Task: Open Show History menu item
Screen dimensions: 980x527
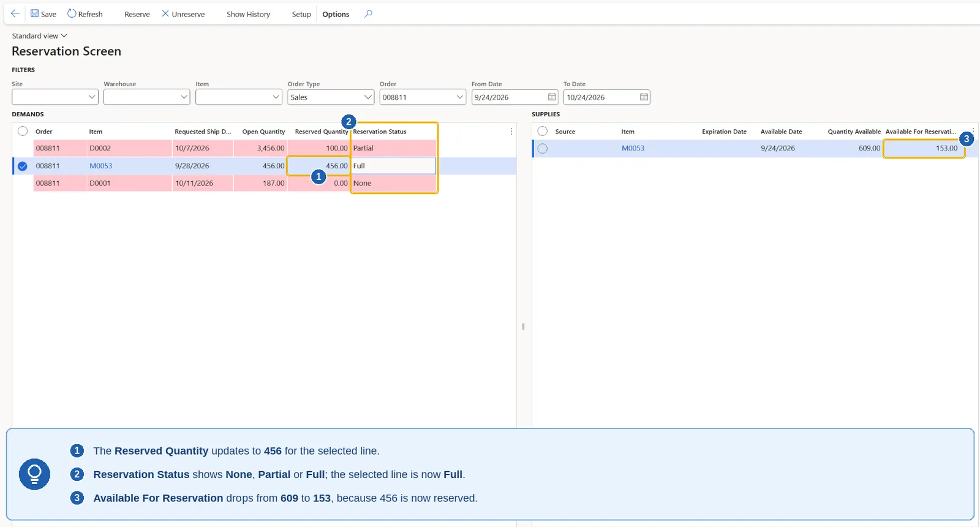Action: point(248,14)
